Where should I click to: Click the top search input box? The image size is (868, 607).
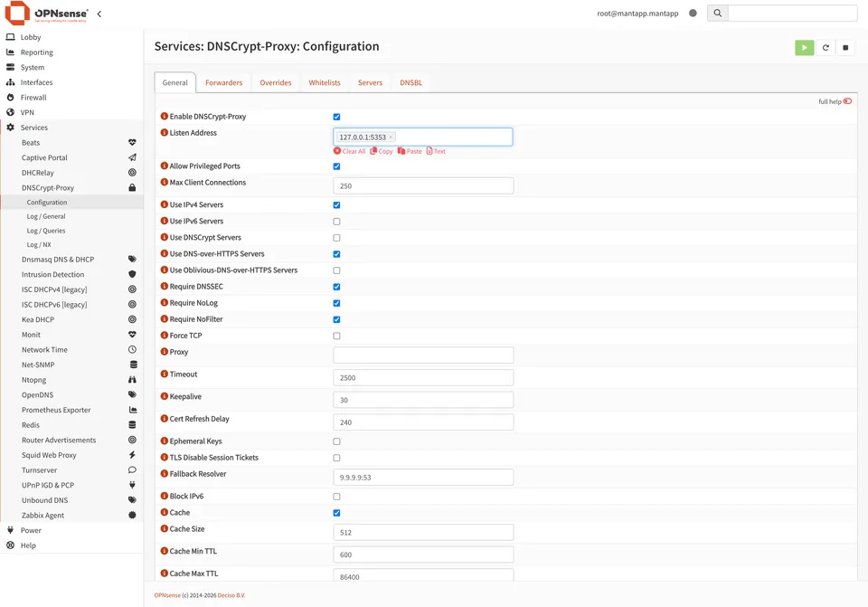click(793, 13)
